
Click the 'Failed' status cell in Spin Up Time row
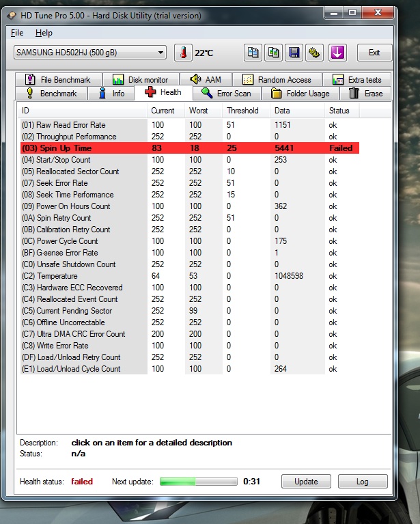click(341, 148)
